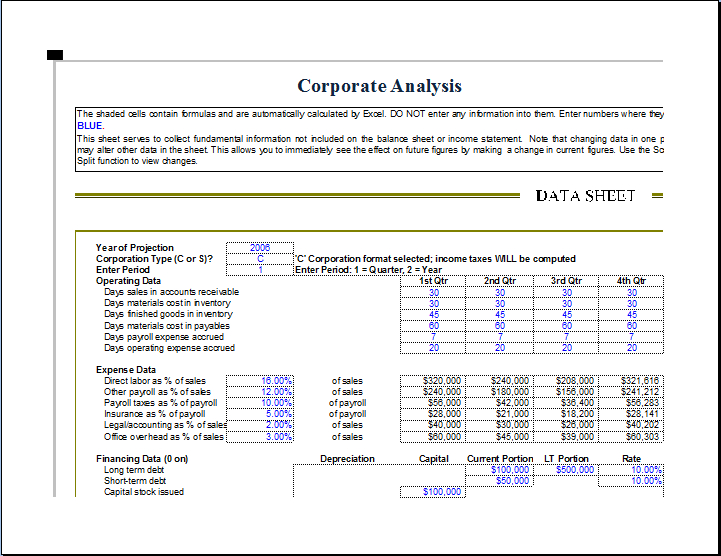This screenshot has height=556, width=721.
Task: Click the $45,000 office overhead 2nd Qtr cell
Action: tap(499, 437)
